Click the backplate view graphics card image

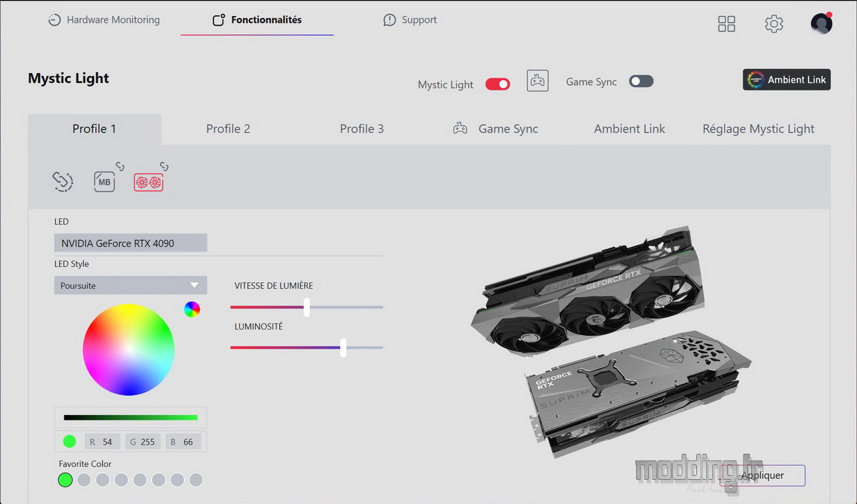[638, 394]
